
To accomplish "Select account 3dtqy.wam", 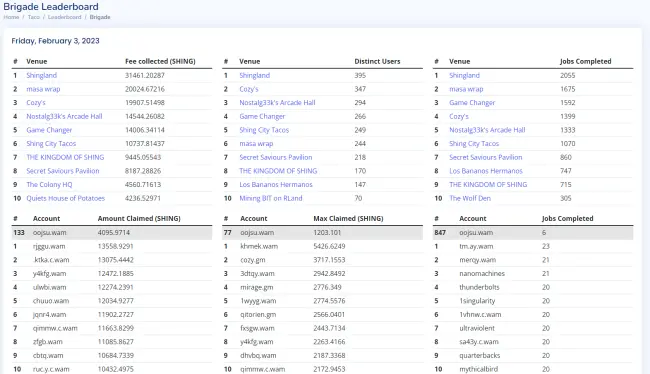I will [257, 274].
